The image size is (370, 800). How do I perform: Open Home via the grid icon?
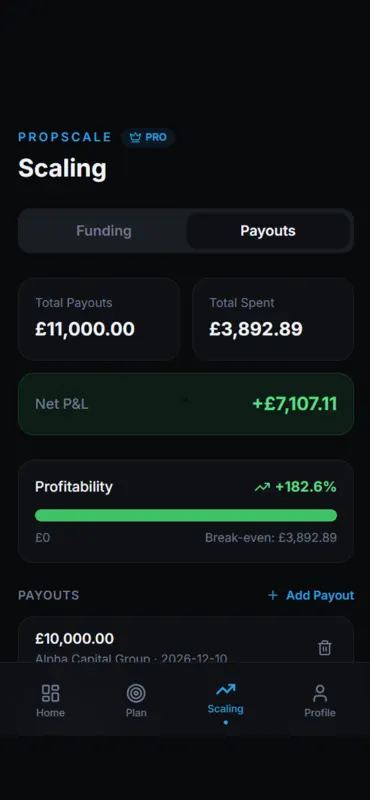pos(51,693)
